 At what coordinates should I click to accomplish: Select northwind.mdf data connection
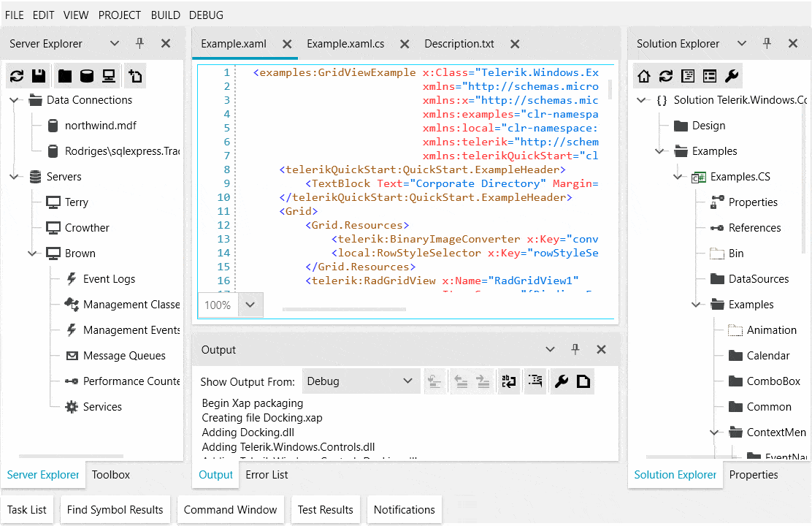coord(101,126)
